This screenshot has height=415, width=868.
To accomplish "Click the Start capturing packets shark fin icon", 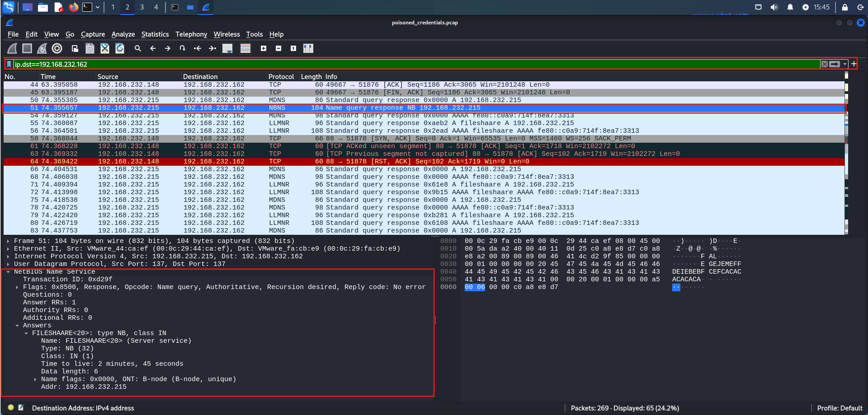I will tap(12, 48).
